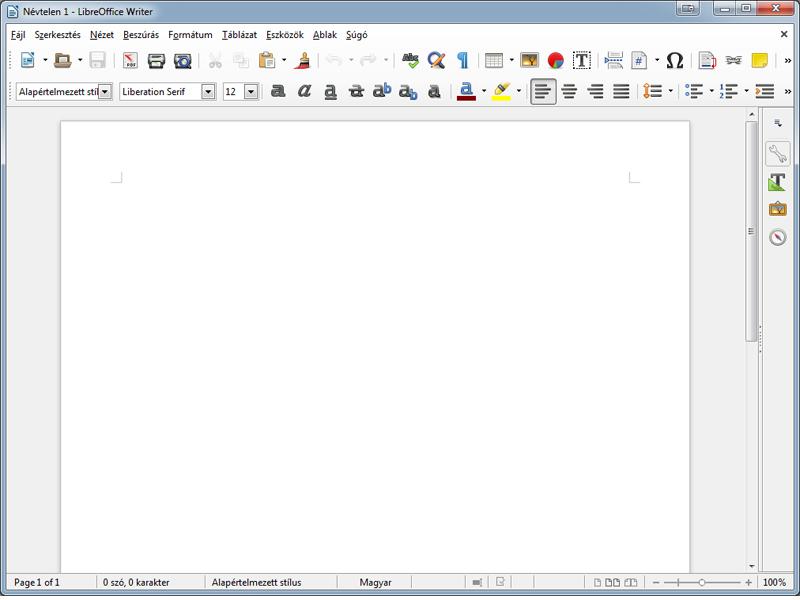Justify the paragraph

[621, 91]
